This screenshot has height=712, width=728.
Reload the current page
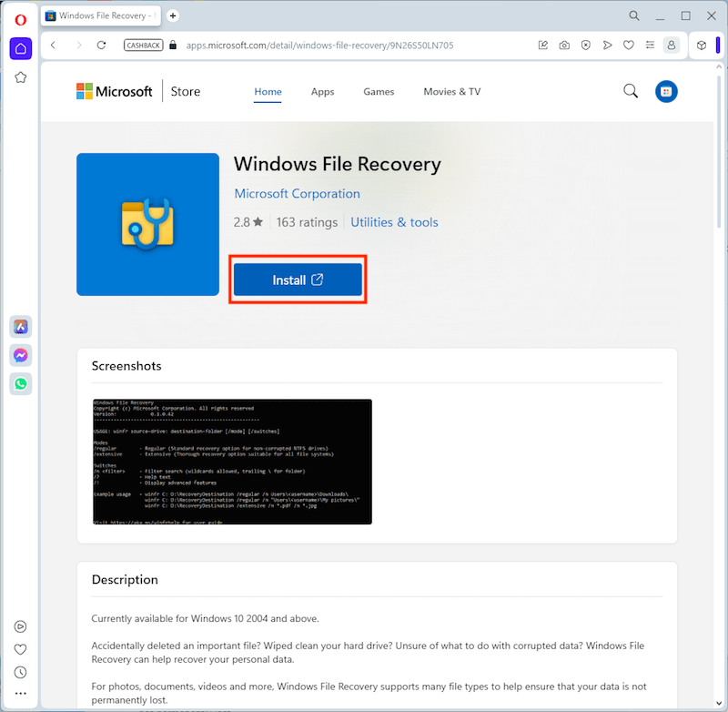click(x=101, y=45)
